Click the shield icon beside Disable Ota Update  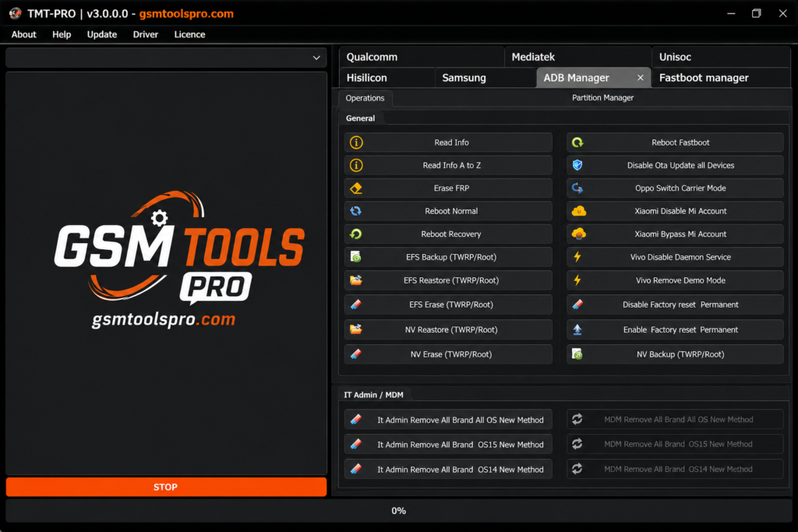pos(577,165)
